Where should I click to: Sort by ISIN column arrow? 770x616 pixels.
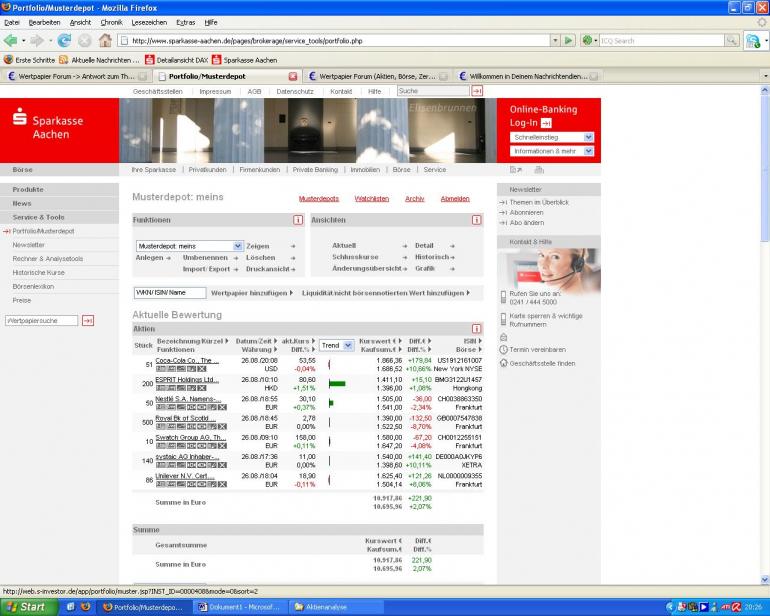click(480, 340)
